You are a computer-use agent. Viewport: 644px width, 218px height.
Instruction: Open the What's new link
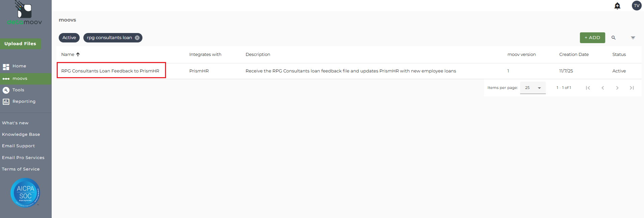15,123
